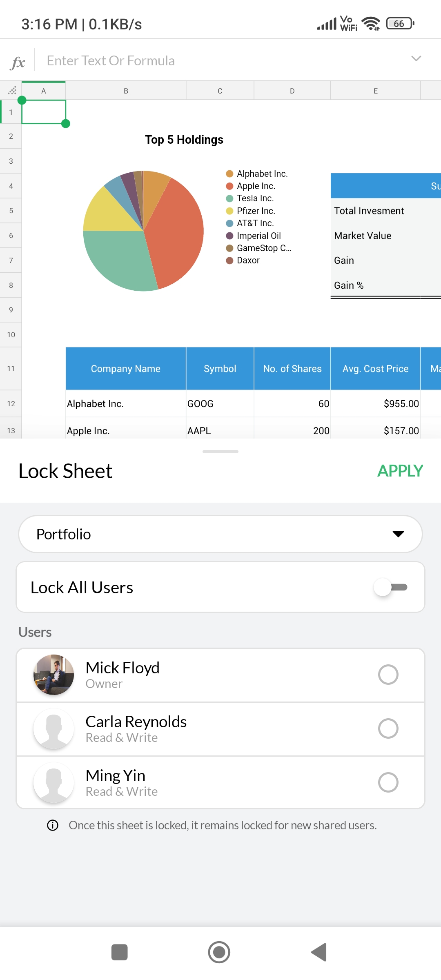Tap Carla Reynolds' avatar icon

53,728
